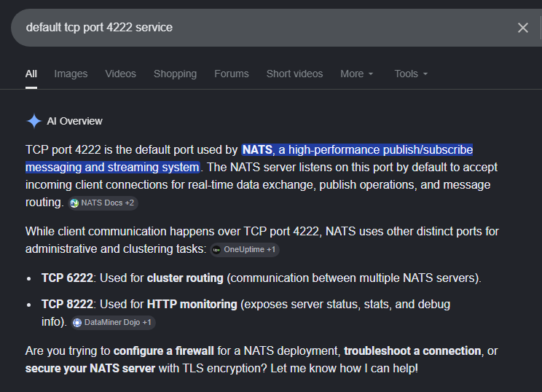
Task: Click the bold "cluster routing" text
Action: [x=185, y=278]
